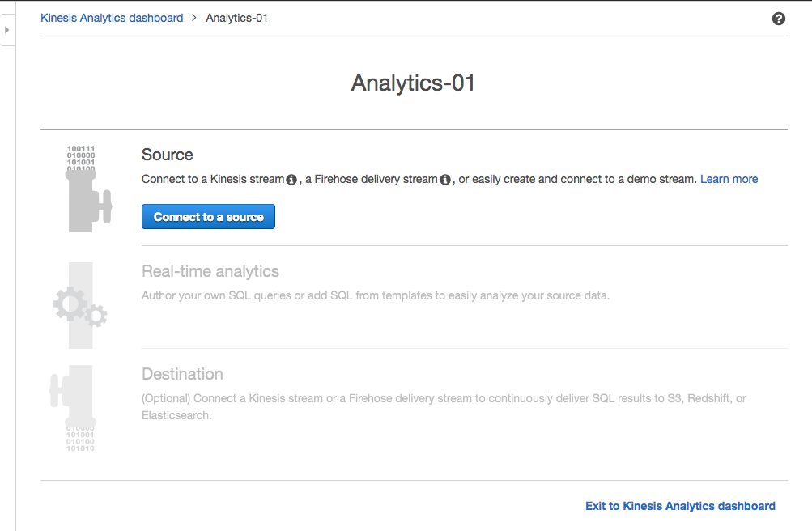Viewport: 812px width, 531px height.
Task: Select the Real-time analytics heading
Action: tap(210, 271)
